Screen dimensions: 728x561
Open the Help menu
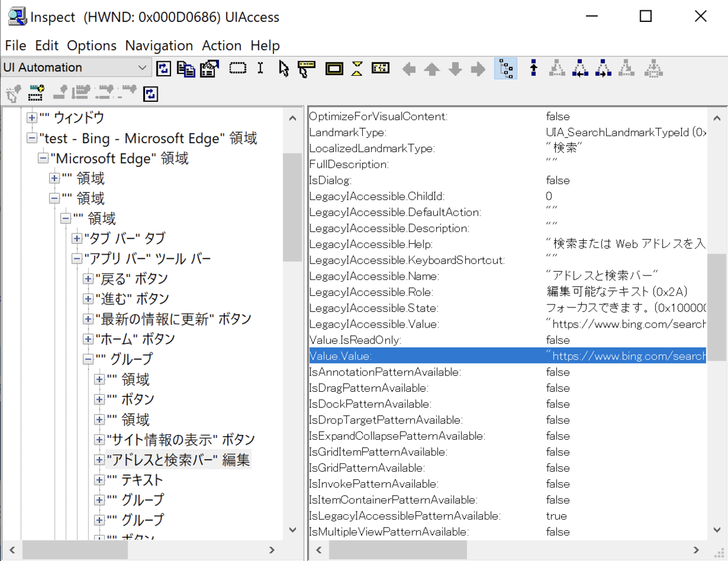265,45
